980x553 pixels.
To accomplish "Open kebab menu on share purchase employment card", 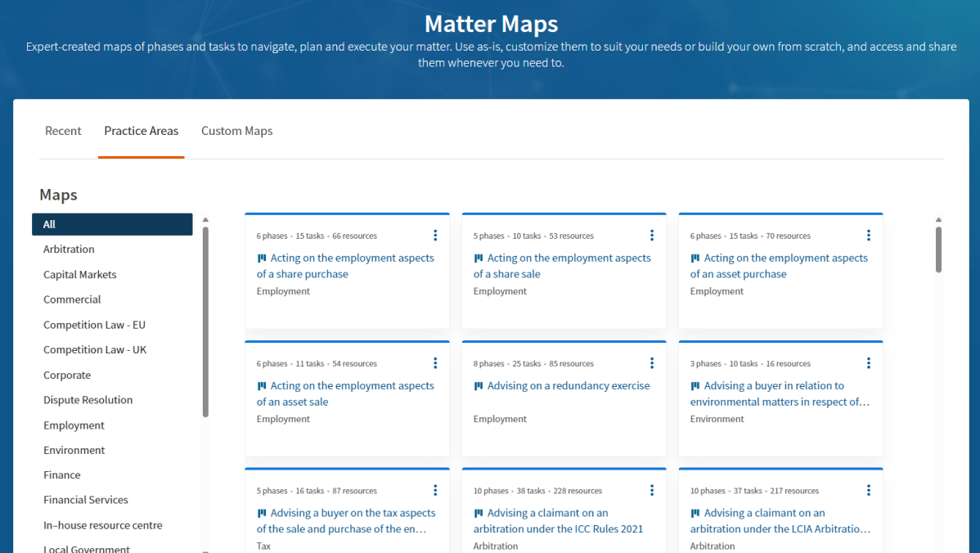I will pos(435,236).
